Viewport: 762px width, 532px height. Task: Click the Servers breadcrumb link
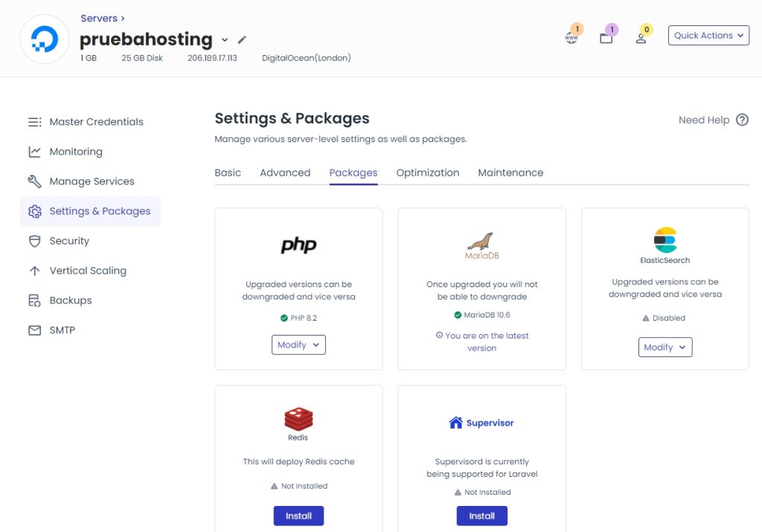(102, 18)
